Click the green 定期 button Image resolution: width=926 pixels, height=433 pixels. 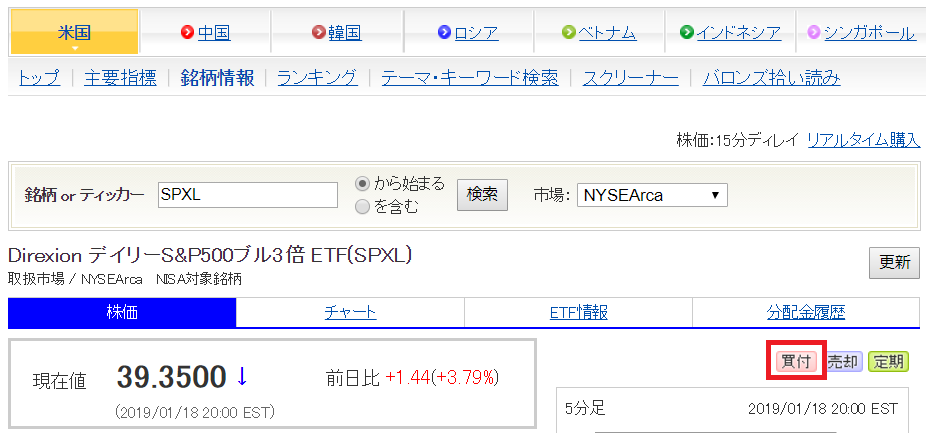pos(888,362)
